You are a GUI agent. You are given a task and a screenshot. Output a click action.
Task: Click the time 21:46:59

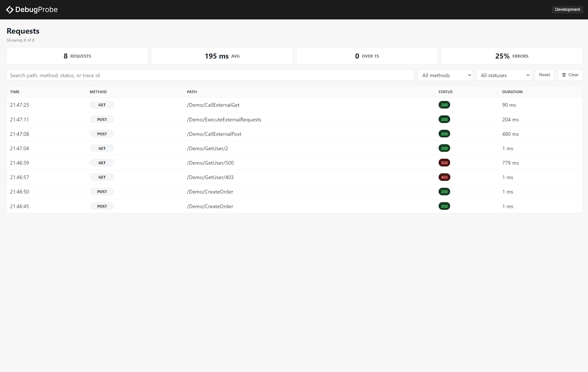click(19, 163)
